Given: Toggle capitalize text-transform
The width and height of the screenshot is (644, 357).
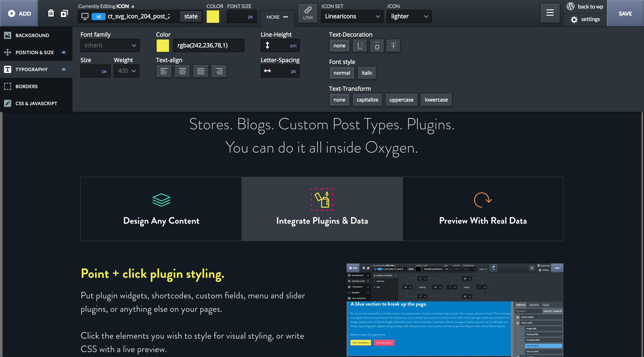Looking at the screenshot, I should [x=367, y=100].
